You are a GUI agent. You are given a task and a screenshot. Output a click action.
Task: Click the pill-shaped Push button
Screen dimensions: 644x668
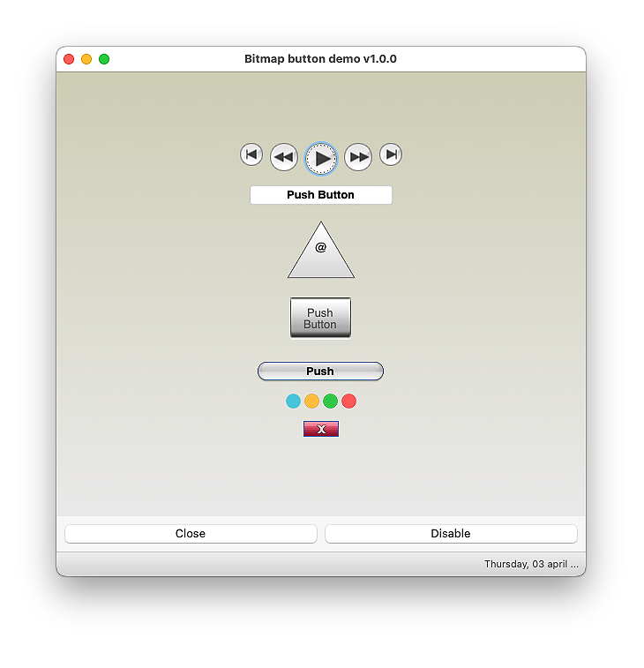321,372
